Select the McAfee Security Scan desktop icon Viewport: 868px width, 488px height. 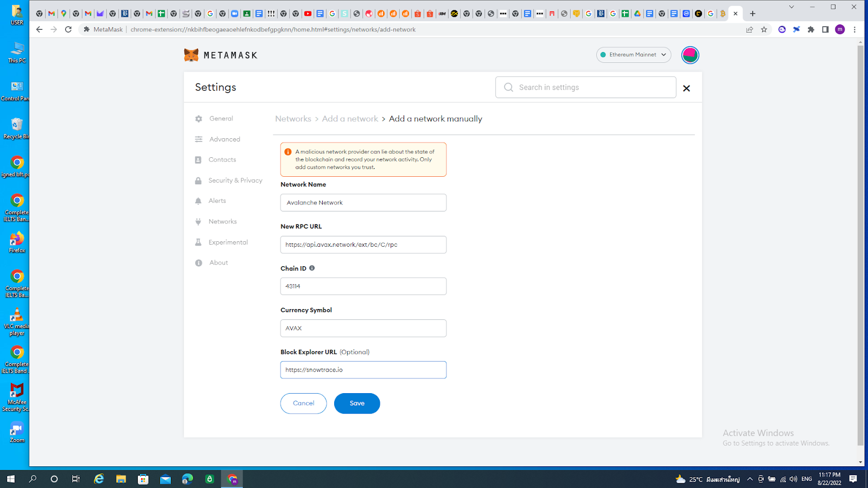[x=16, y=398]
